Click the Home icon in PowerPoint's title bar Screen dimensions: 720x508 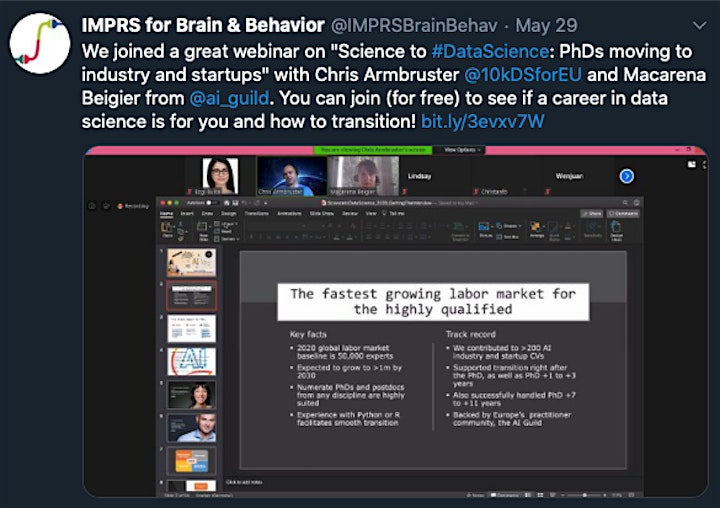tap(226, 203)
